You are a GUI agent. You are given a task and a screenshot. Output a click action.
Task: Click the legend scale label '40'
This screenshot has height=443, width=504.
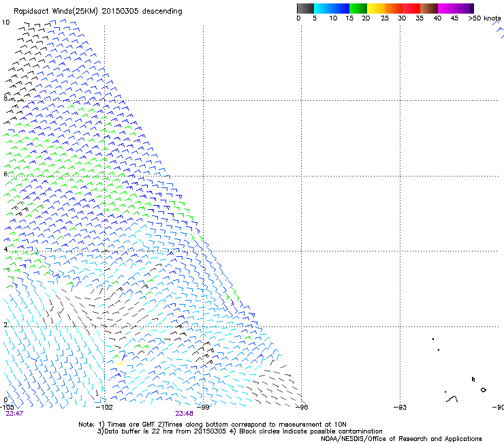[x=437, y=18]
